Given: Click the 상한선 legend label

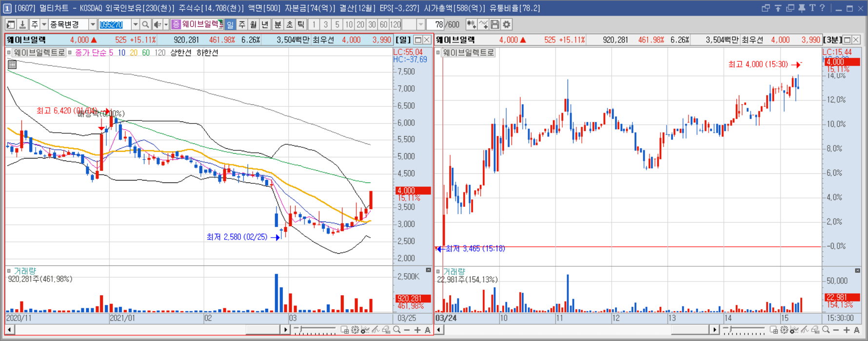Looking at the screenshot, I should click(181, 53).
